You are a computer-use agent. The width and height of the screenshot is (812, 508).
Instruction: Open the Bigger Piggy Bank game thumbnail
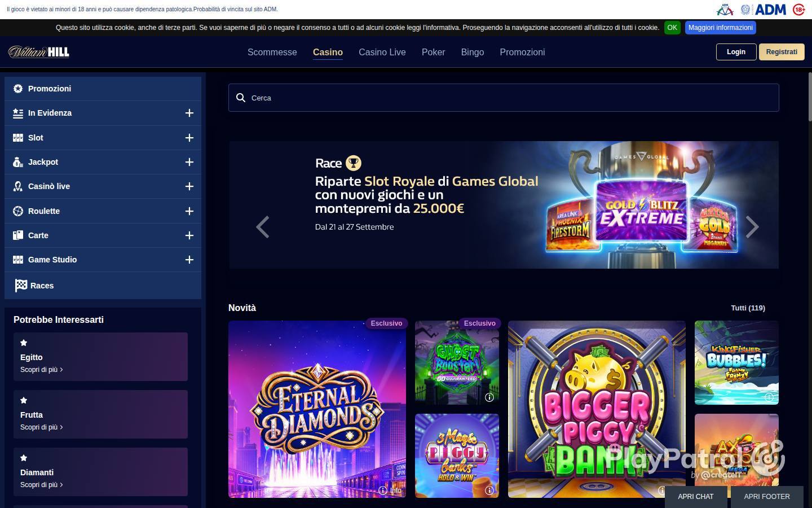(x=597, y=409)
